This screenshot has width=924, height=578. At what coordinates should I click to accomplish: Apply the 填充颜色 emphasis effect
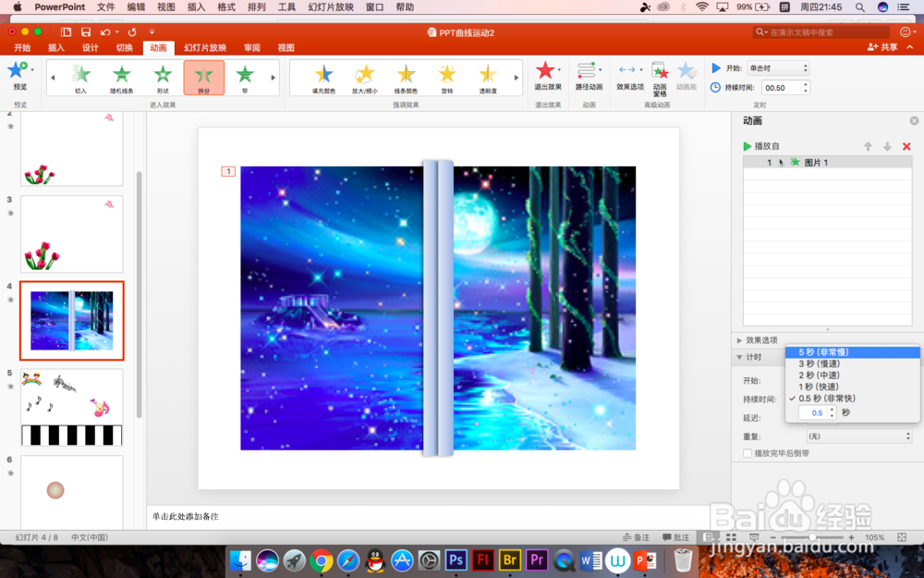click(323, 78)
